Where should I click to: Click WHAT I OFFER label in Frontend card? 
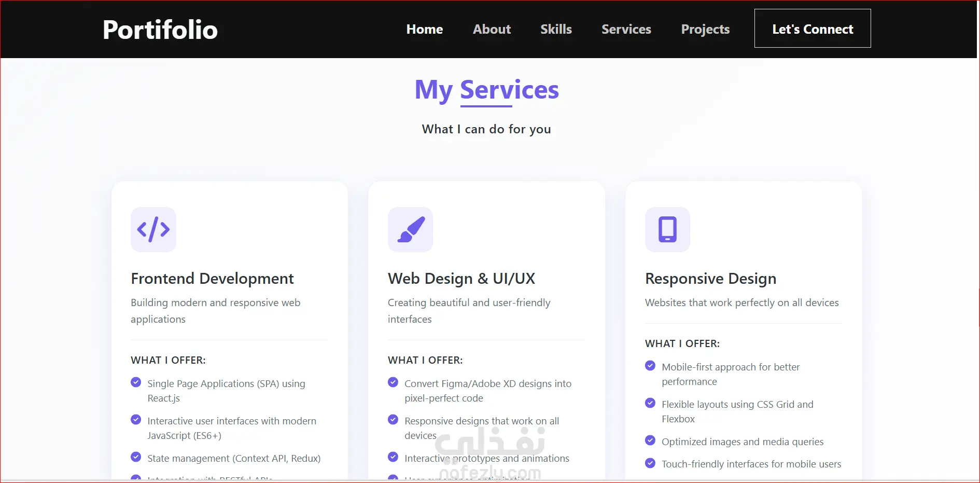click(x=168, y=360)
